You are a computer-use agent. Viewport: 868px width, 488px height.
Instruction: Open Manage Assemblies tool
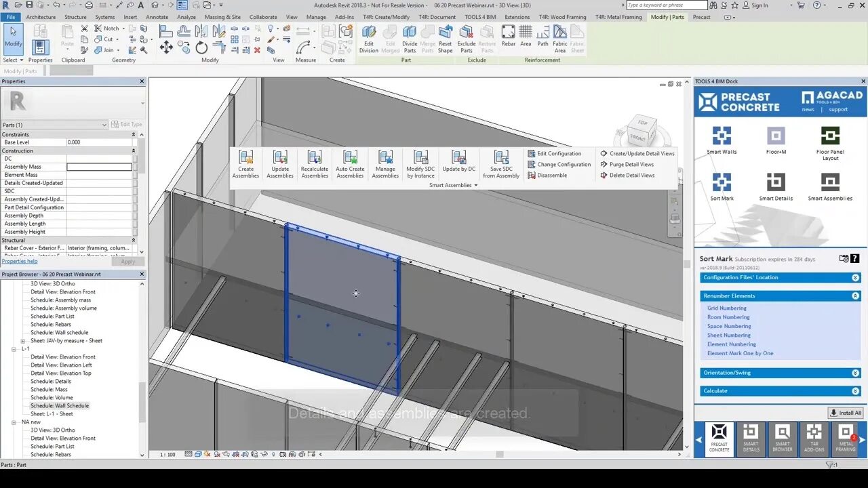coord(385,165)
